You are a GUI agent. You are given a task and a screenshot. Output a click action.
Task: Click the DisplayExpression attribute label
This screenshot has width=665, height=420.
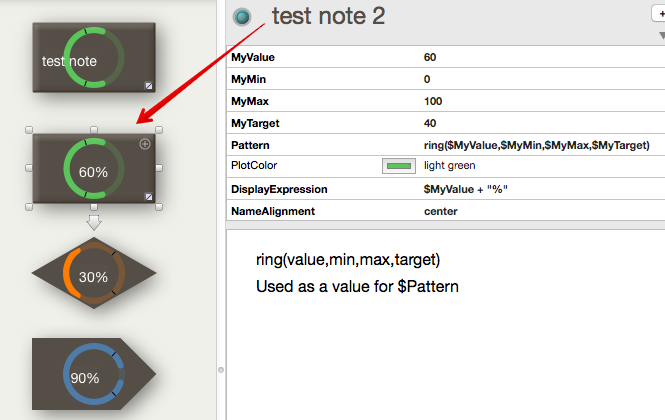point(279,189)
